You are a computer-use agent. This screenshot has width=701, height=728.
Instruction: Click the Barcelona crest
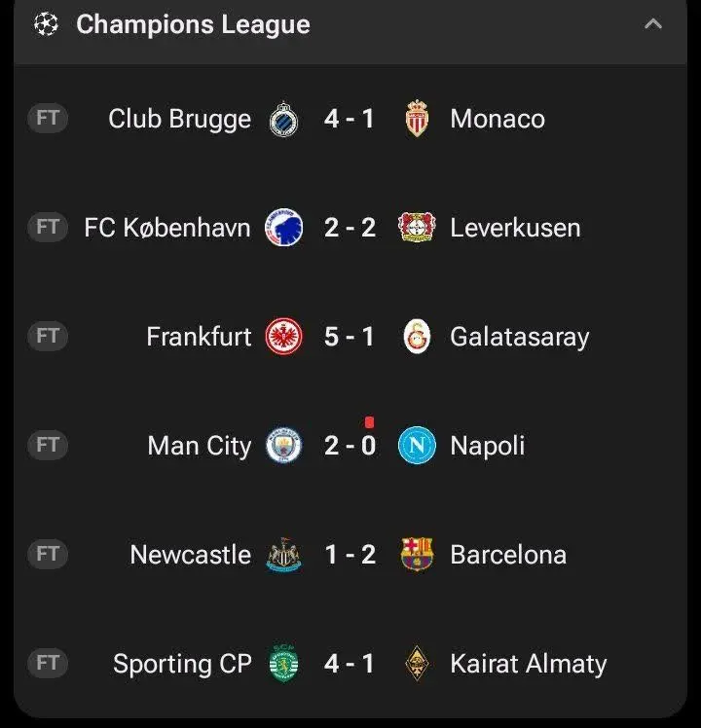point(417,554)
